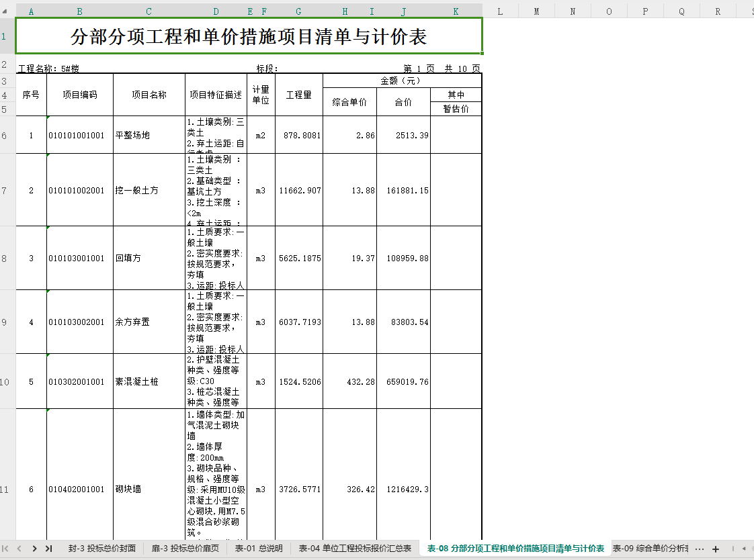Select row 11 header
This screenshot has width=754, height=560.
[x=4, y=489]
